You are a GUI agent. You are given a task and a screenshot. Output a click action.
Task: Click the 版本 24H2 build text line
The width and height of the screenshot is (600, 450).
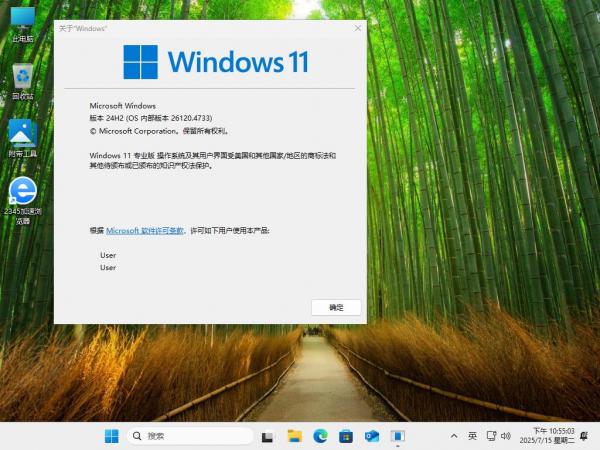click(x=151, y=118)
